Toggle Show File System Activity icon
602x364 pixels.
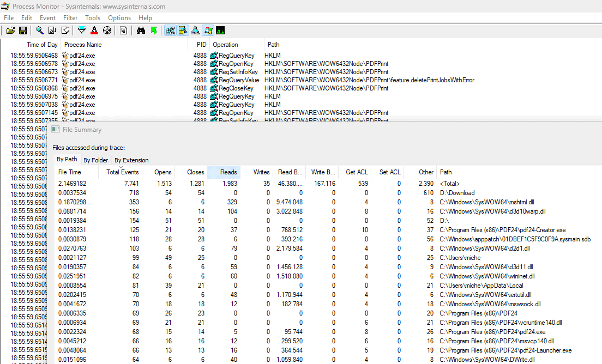(x=183, y=31)
